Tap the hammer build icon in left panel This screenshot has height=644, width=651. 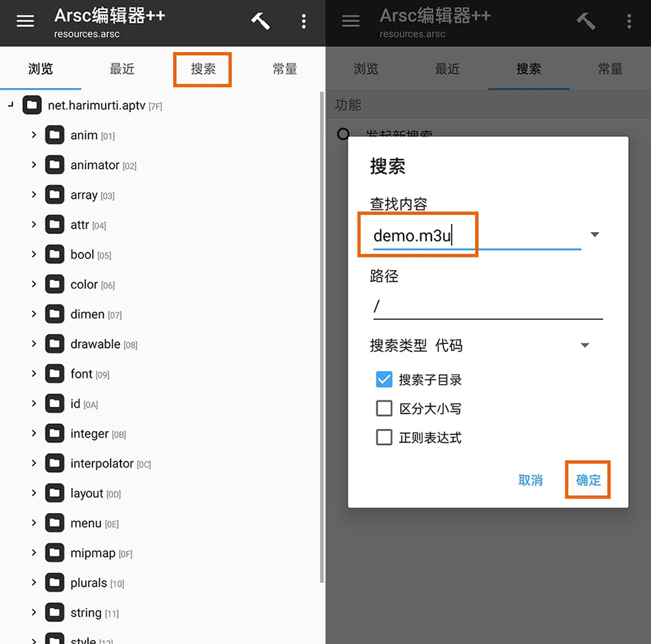(260, 21)
